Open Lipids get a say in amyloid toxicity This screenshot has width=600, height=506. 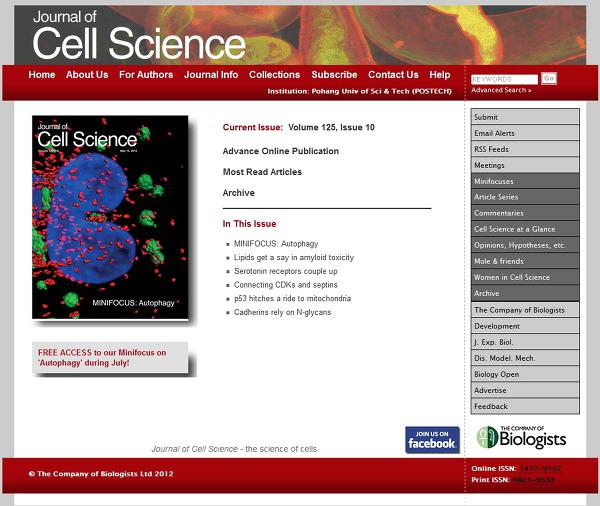[x=294, y=258]
